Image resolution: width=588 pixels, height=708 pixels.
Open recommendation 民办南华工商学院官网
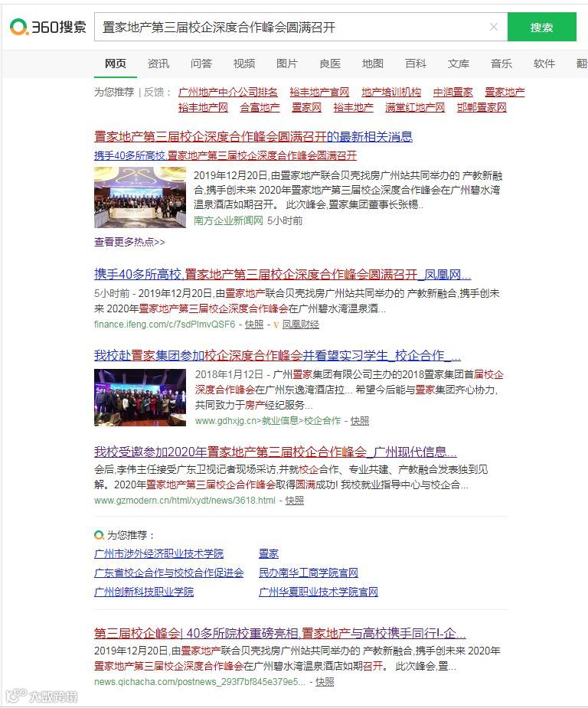[309, 573]
